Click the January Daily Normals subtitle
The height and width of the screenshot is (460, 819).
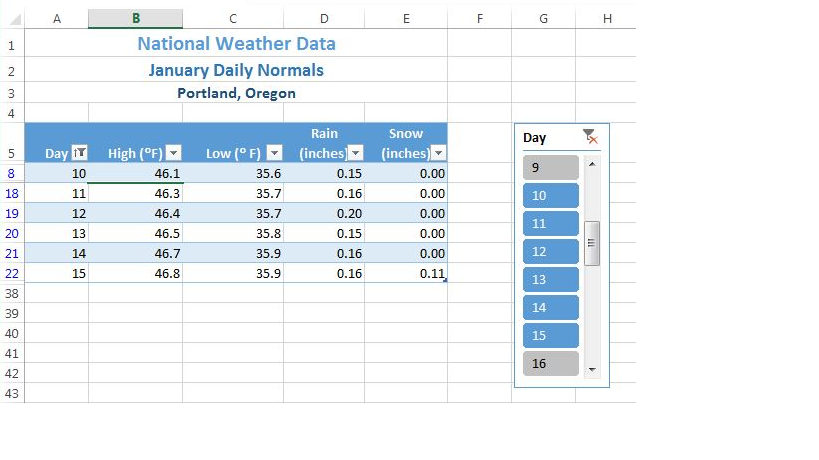236,70
